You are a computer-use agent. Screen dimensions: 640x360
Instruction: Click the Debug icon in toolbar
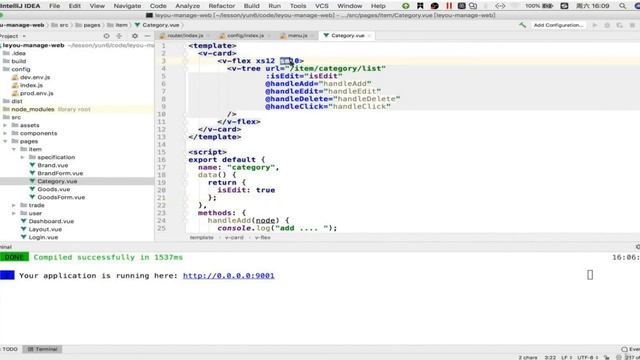(x=607, y=25)
